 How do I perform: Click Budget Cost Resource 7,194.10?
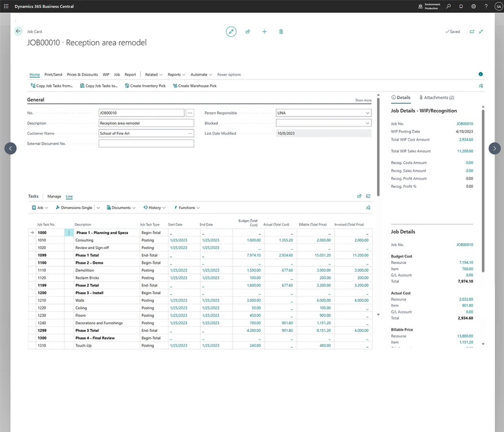466,263
